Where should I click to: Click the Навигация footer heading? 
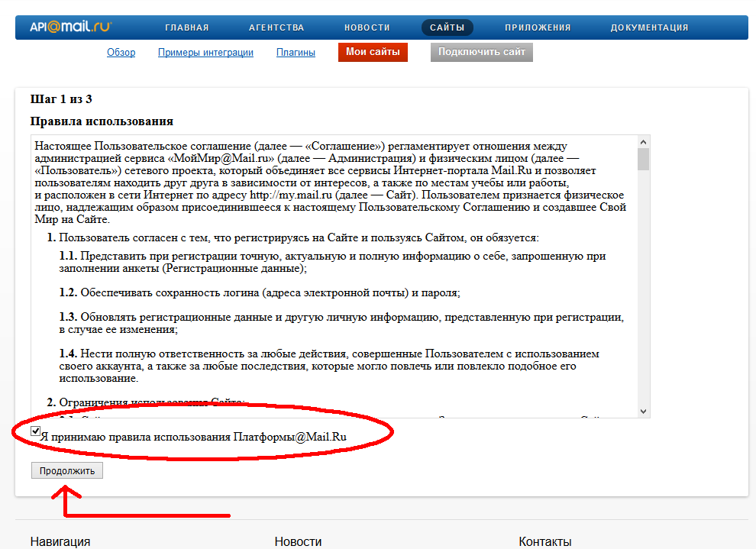pyautogui.click(x=60, y=542)
